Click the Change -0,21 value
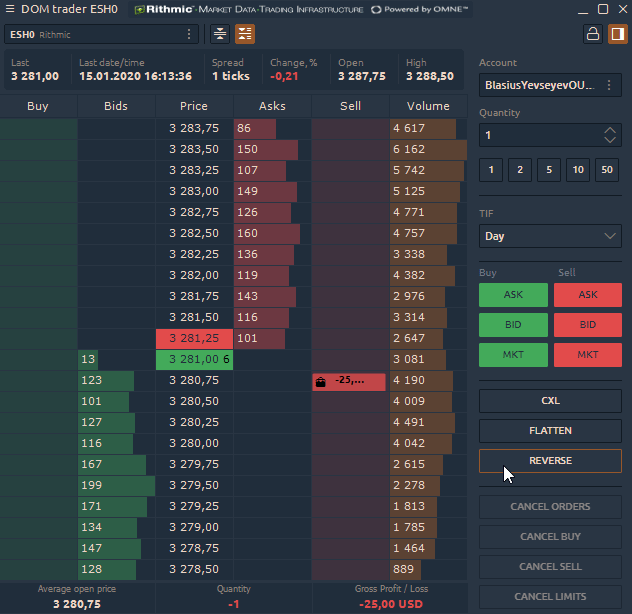Viewport: 632px width, 614px height. (284, 76)
